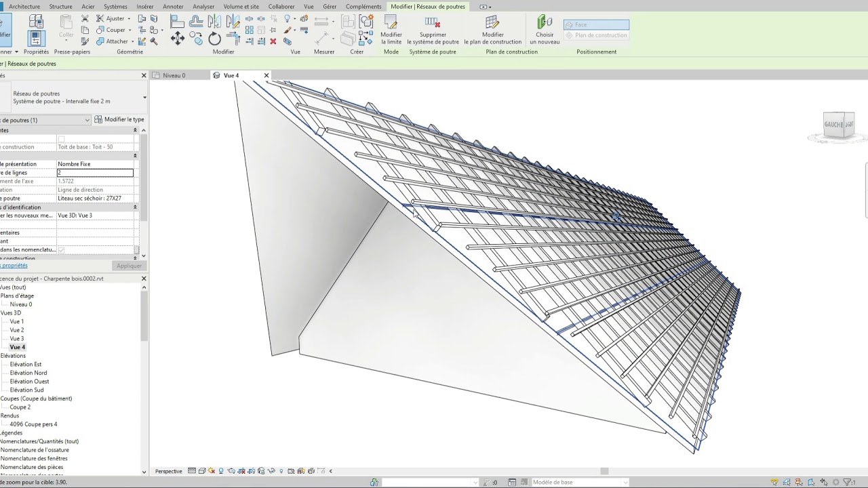Click the red Delete X icon
The width and height of the screenshot is (868, 488).
click(273, 41)
